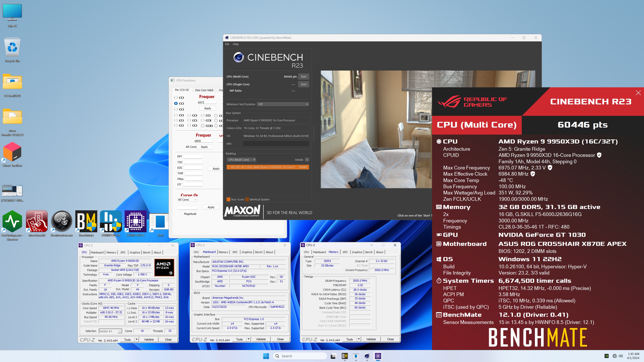This screenshot has height=362, width=644.
Task: Select the {73E96057-989... screenshot file thumbnail
Action: click(12, 193)
